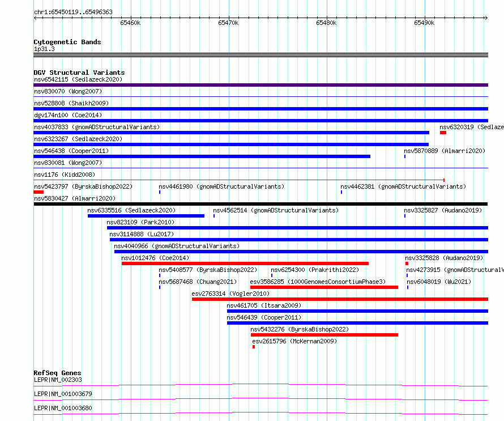504x421 pixels.
Task: Open the LEPR|NM_002303 gene label
Action: pos(58,380)
